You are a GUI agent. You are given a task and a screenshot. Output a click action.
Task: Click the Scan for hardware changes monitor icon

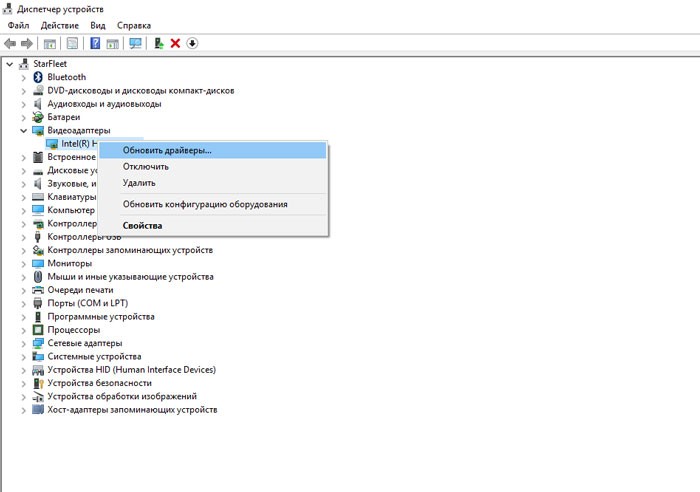coord(135,43)
